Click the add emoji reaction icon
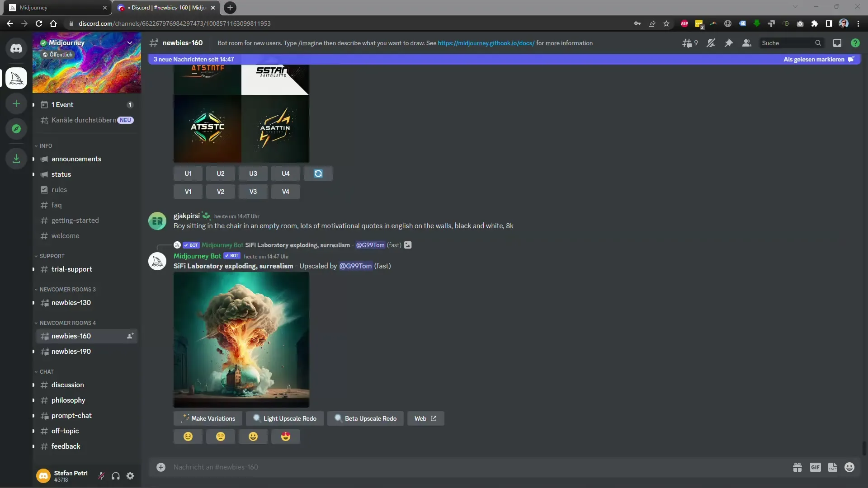 [x=849, y=467]
